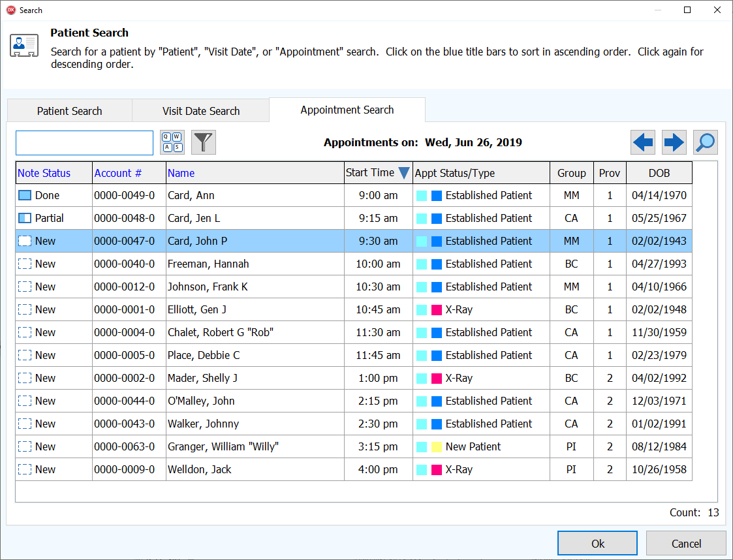Viewport: 733px width, 560px height.
Task: Click the pink X-Ray swatch for Welldon, Jack
Action: click(437, 469)
